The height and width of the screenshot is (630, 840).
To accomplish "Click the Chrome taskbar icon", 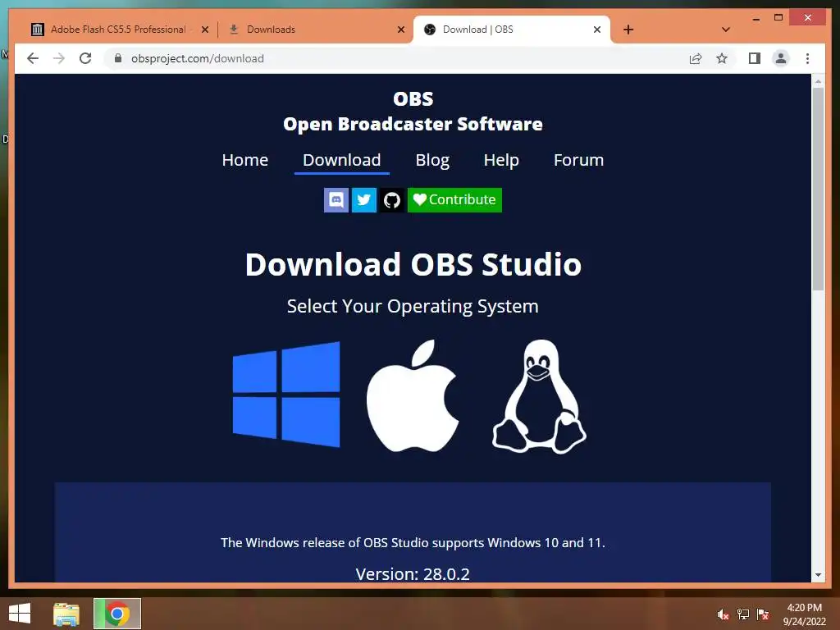I will pyautogui.click(x=117, y=614).
